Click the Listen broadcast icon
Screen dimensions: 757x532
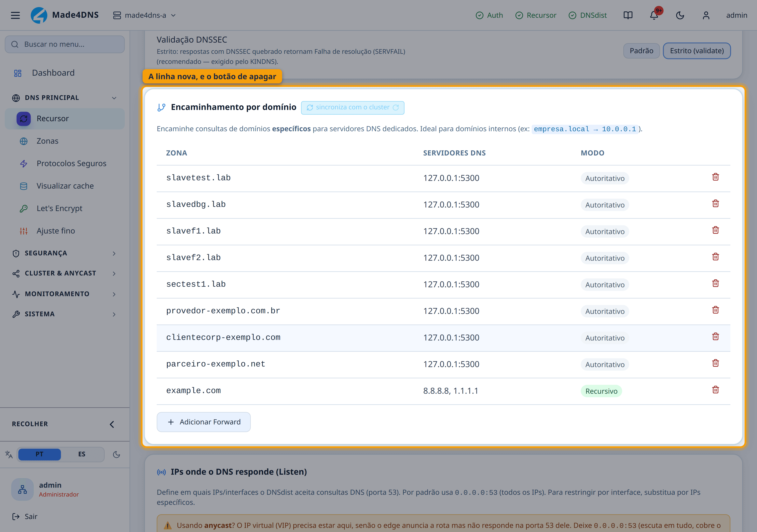161,472
